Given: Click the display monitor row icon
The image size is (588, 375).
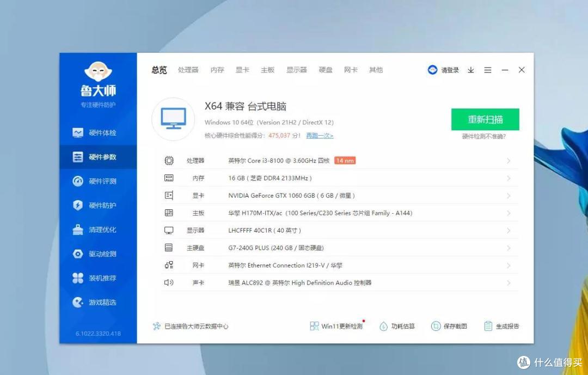Looking at the screenshot, I should [169, 231].
